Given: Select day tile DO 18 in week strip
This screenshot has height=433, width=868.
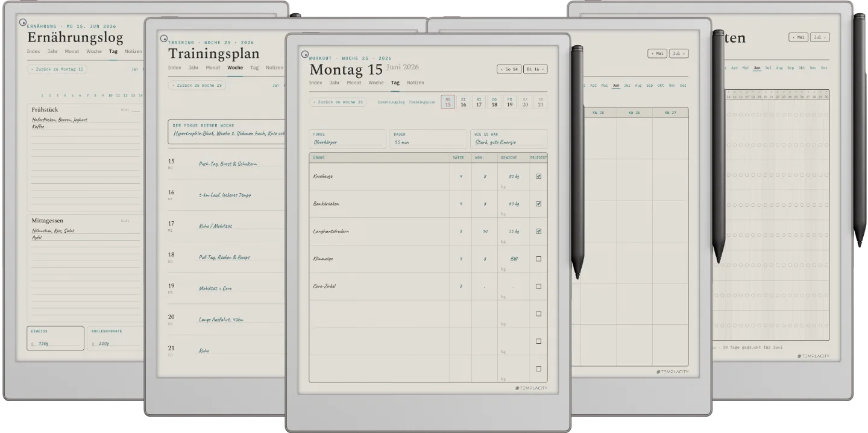Looking at the screenshot, I should pos(494,103).
